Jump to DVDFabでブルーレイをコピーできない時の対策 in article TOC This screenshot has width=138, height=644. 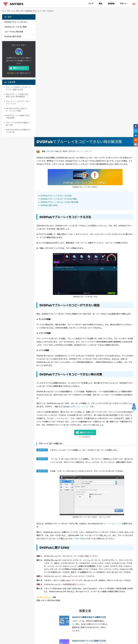point(59,202)
